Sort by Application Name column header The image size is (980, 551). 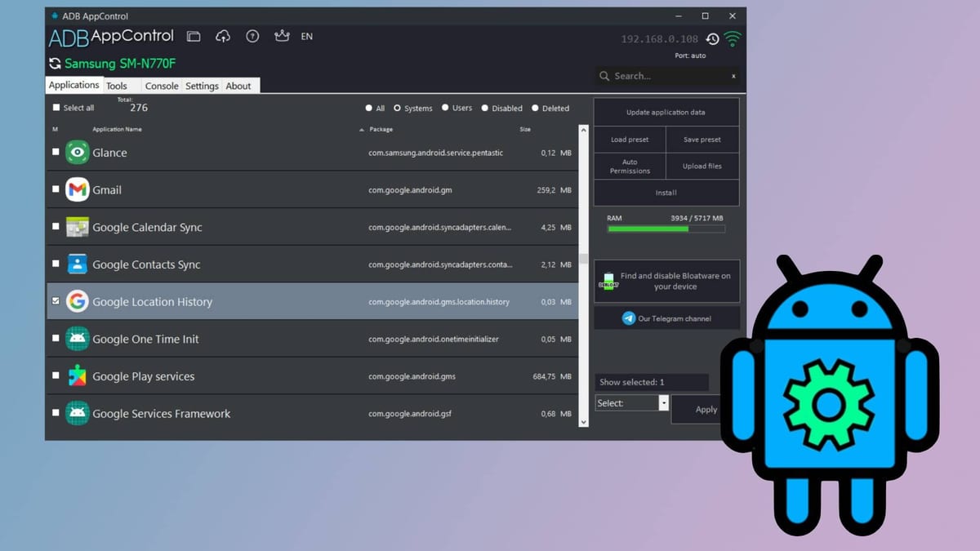[117, 129]
